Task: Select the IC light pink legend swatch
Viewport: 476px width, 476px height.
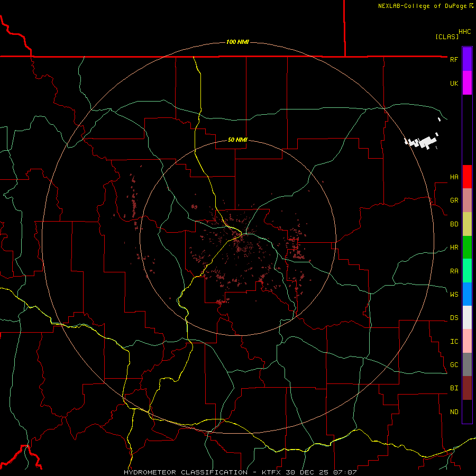Action: [x=467, y=341]
